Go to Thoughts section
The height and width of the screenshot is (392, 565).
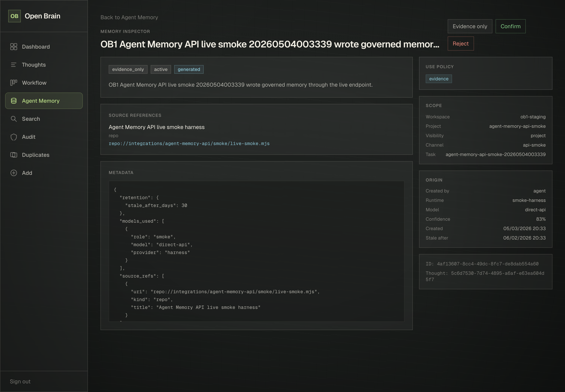tap(44, 65)
